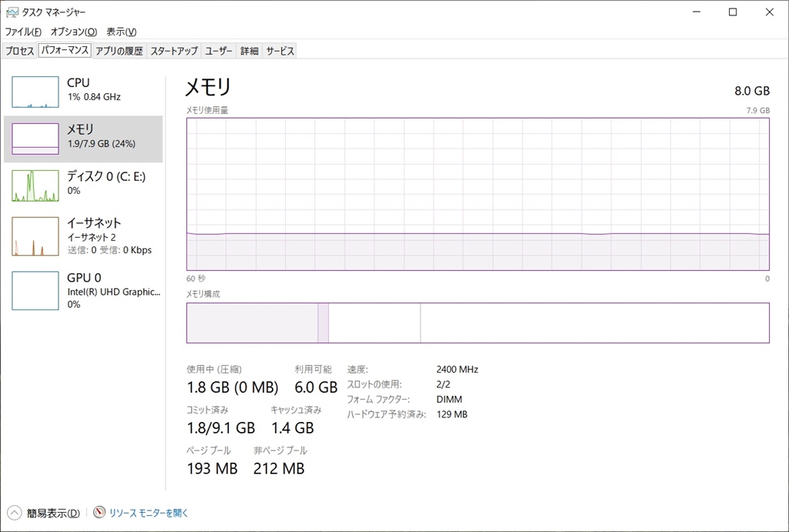Show the GPU 0 graph thumbnail
The width and height of the screenshot is (789, 532).
pyautogui.click(x=35, y=290)
